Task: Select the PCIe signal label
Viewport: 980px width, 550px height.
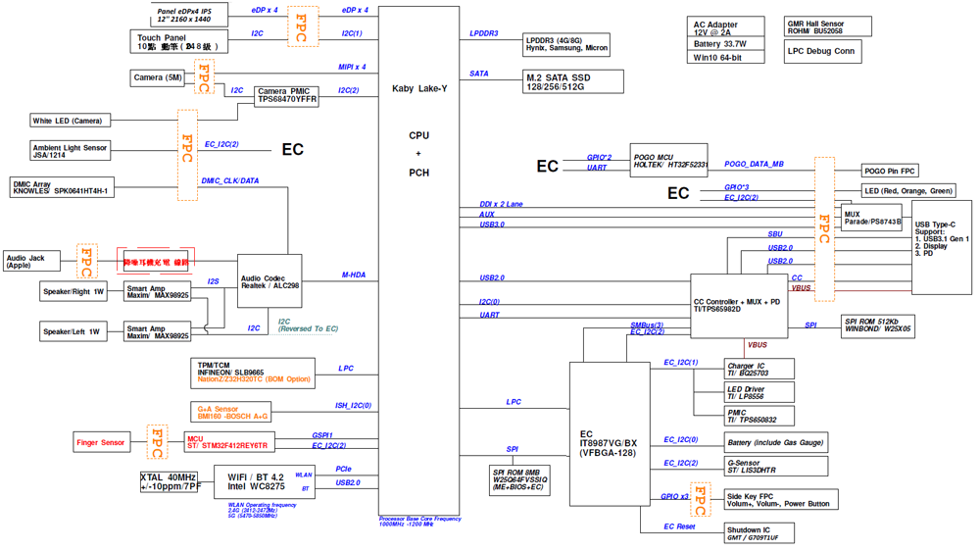Action: 343,469
